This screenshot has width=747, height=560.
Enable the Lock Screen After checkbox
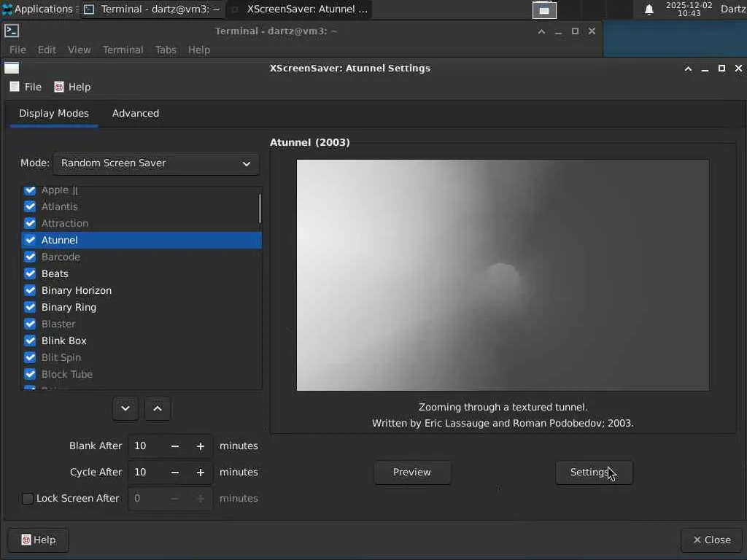[28, 499]
